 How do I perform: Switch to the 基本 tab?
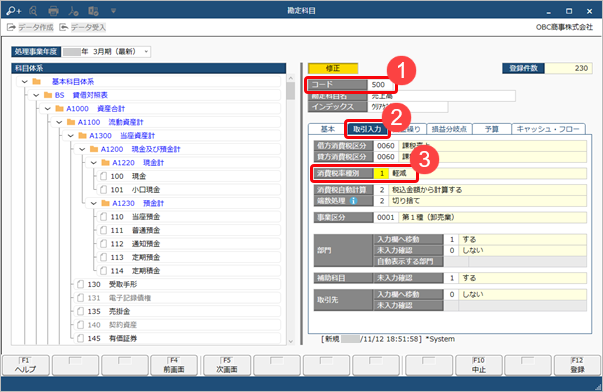[328, 129]
